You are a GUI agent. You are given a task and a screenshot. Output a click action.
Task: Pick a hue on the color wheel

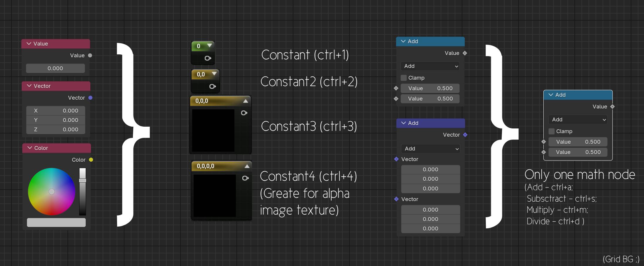(52, 192)
